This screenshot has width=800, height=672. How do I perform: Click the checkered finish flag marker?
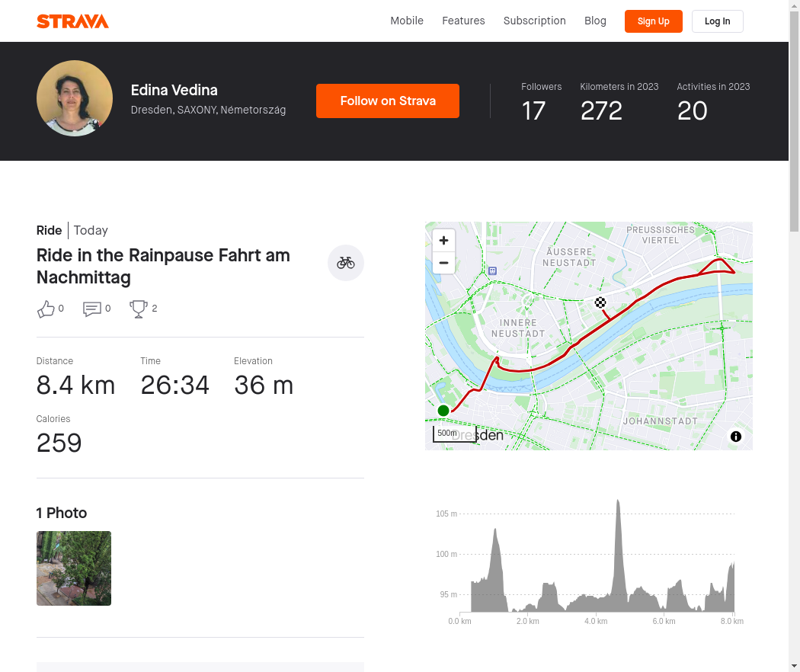coord(600,302)
